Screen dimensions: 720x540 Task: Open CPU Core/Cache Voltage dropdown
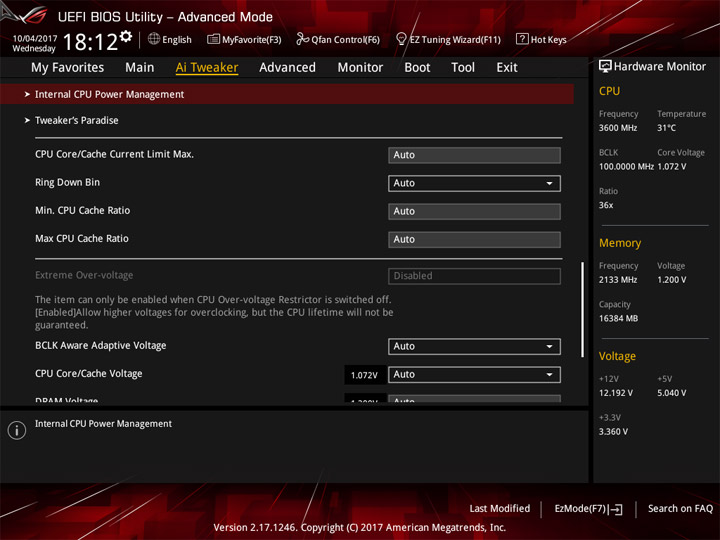474,374
